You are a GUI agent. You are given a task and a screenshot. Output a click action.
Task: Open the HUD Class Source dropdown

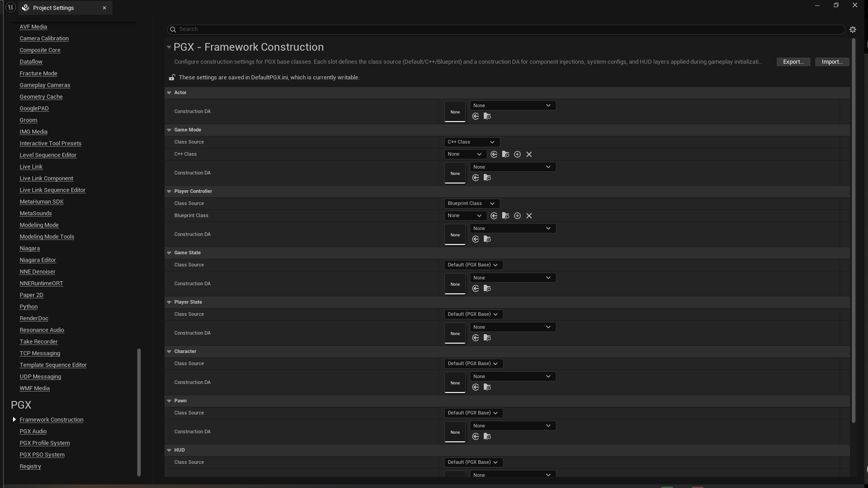click(x=473, y=462)
